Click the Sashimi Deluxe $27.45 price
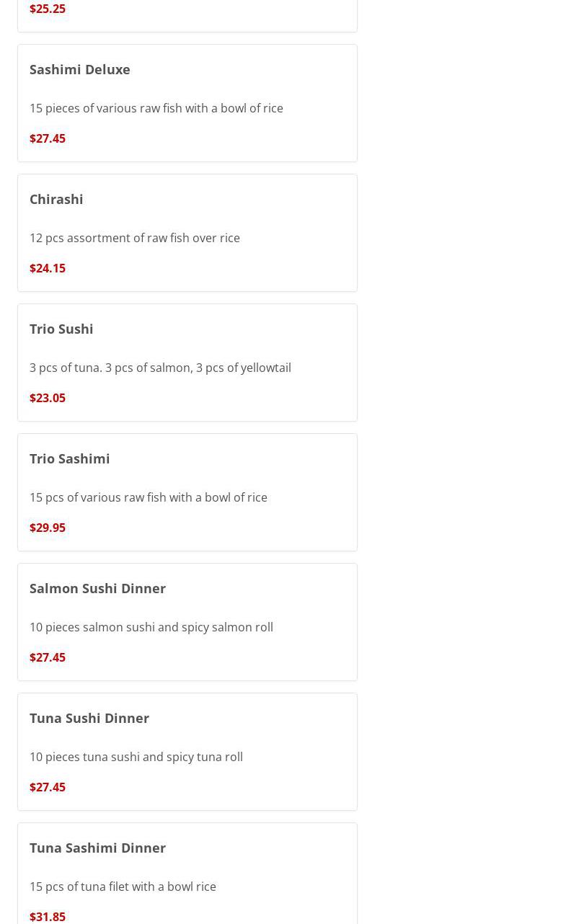This screenshot has height=924, width=566. 48,138
